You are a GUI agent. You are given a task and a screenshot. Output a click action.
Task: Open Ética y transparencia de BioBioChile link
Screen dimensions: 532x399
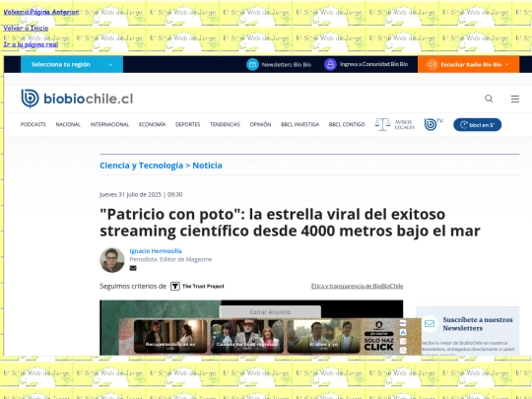click(357, 286)
